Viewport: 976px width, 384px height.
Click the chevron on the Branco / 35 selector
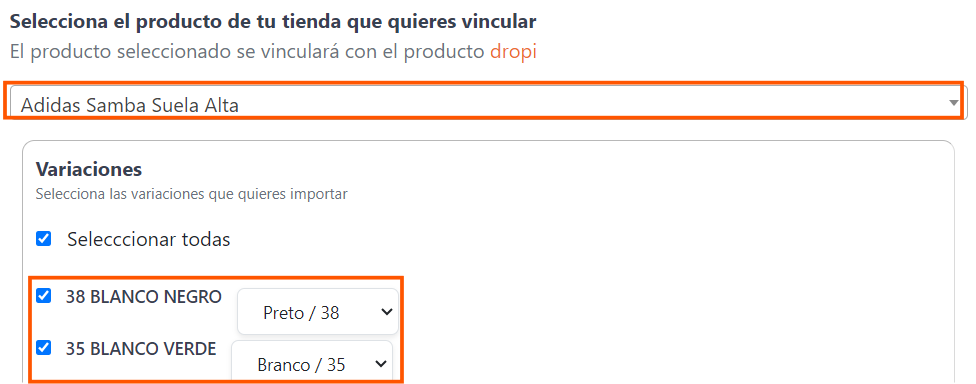381,364
